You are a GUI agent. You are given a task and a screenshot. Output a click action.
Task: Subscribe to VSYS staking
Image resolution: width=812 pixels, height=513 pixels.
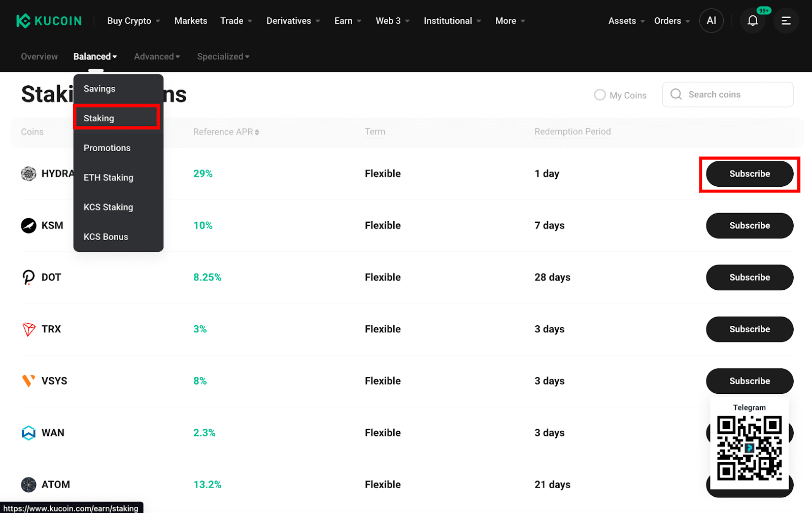click(x=750, y=381)
